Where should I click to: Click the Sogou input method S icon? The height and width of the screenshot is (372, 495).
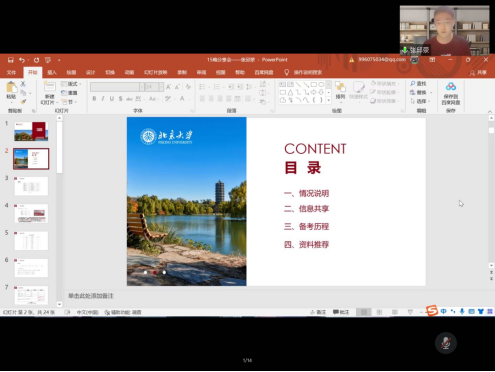point(432,311)
